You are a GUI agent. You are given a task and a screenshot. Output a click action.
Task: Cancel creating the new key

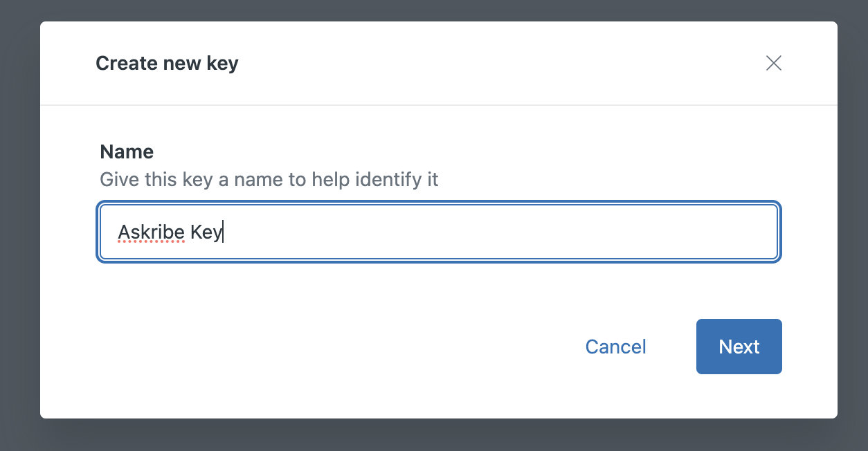tap(615, 347)
